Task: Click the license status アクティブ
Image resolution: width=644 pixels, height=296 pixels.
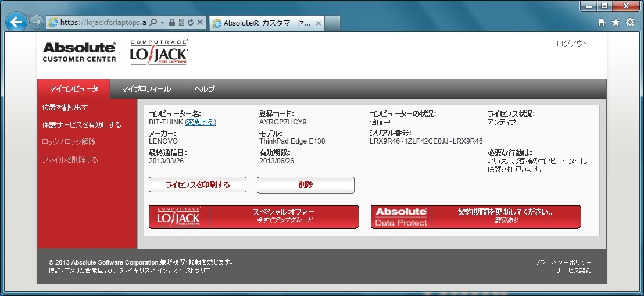Action: point(502,122)
